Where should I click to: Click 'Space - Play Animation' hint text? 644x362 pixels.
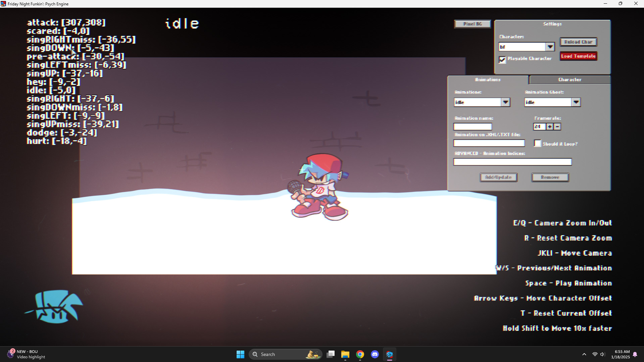[x=568, y=283]
